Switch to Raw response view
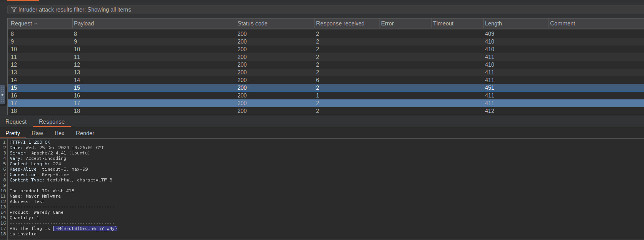Screen dimensions: 644x240 (37, 133)
